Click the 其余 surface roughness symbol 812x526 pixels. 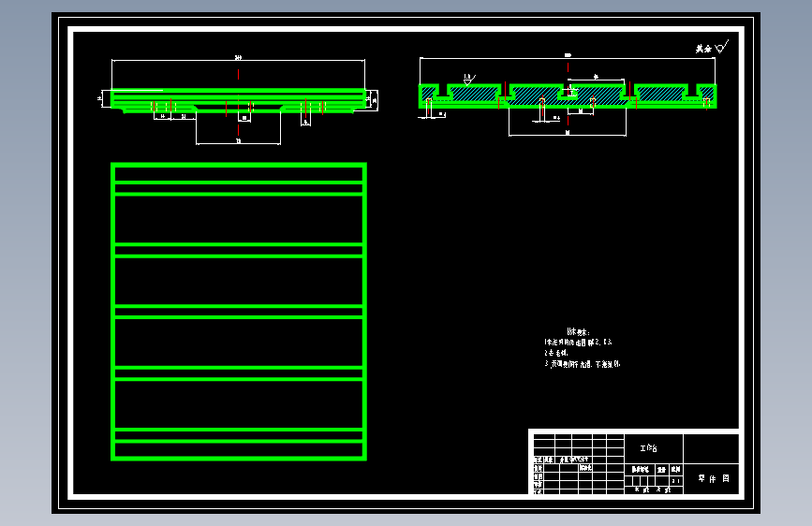tap(712, 48)
